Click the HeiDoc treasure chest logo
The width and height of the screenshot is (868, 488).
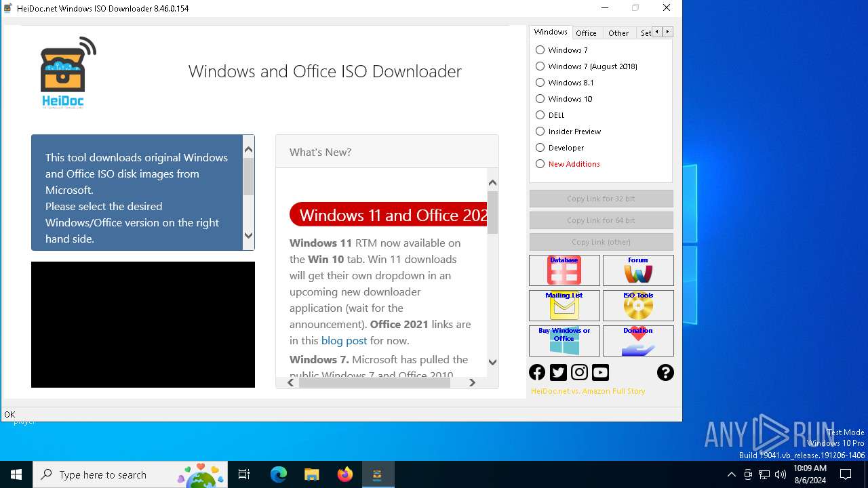point(68,73)
